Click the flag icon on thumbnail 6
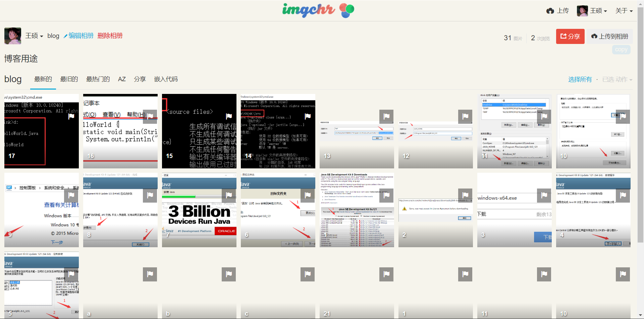Image resolution: width=644 pixels, height=319 pixels. (308, 195)
